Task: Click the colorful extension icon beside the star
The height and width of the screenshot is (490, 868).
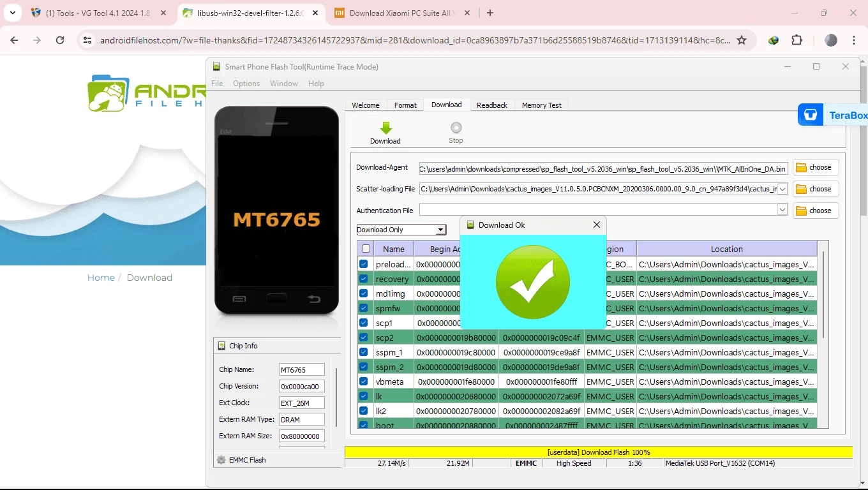Action: pyautogui.click(x=774, y=40)
